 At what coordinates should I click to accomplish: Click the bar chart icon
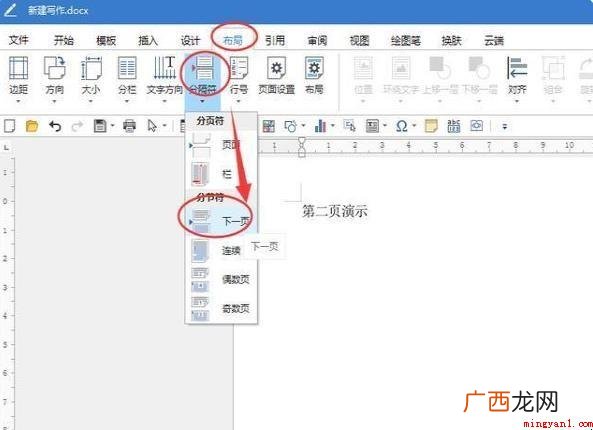(320, 126)
